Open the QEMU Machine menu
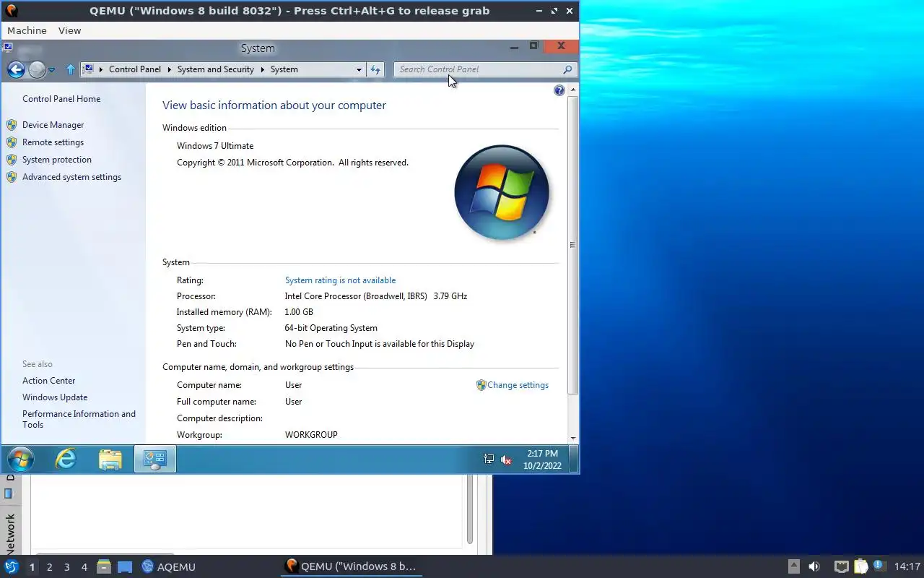Viewport: 924px width, 578px height. [27, 30]
